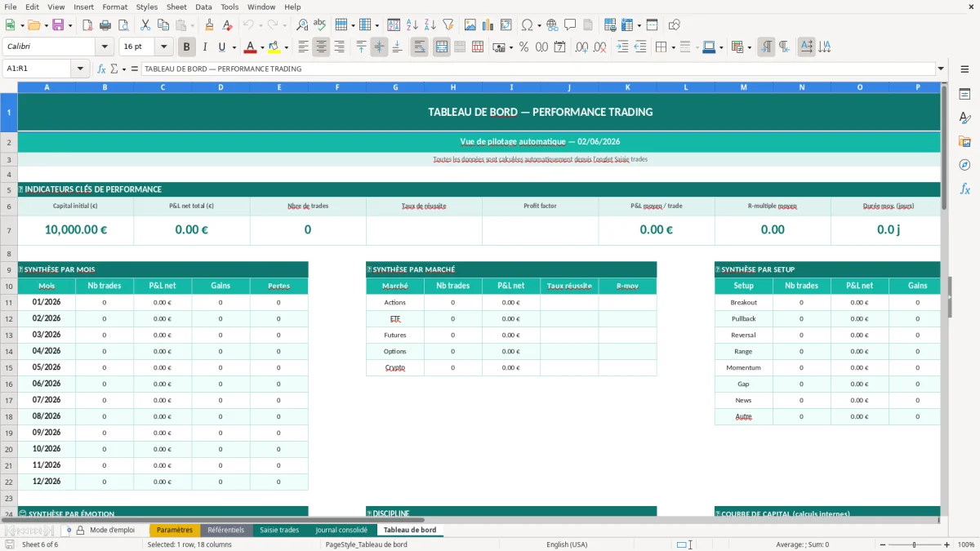Toggle Center Horizontally alignment
Screen dimensions: 980x551
321,47
